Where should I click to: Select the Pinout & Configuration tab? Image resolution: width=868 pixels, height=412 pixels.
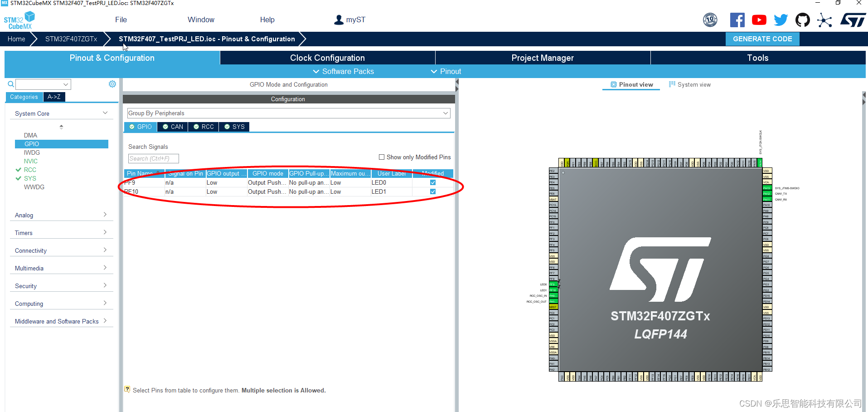click(112, 58)
